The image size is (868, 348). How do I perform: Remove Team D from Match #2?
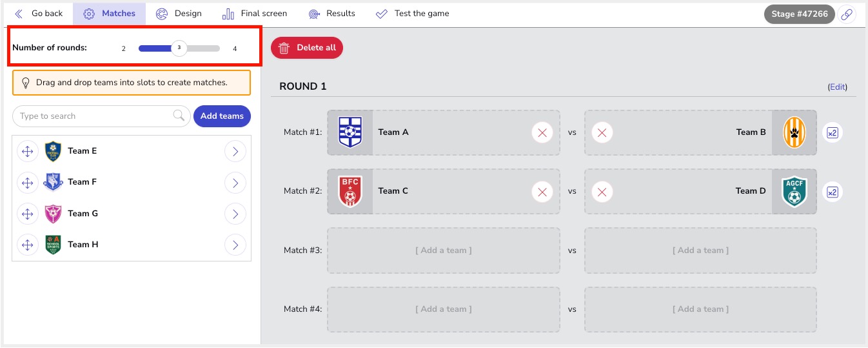coord(602,192)
